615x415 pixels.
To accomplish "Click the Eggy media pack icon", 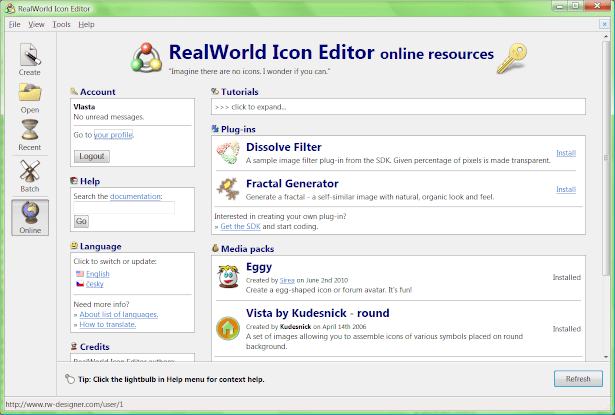I will click(228, 277).
